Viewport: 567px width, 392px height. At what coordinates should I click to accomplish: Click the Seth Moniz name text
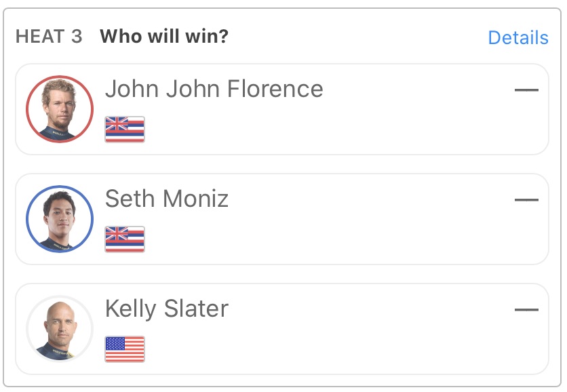pyautogui.click(x=167, y=199)
